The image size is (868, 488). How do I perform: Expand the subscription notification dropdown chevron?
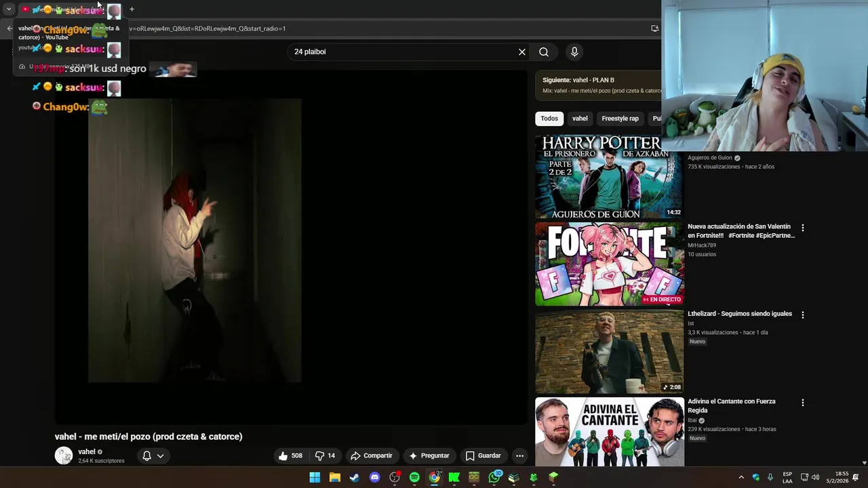pyautogui.click(x=161, y=455)
